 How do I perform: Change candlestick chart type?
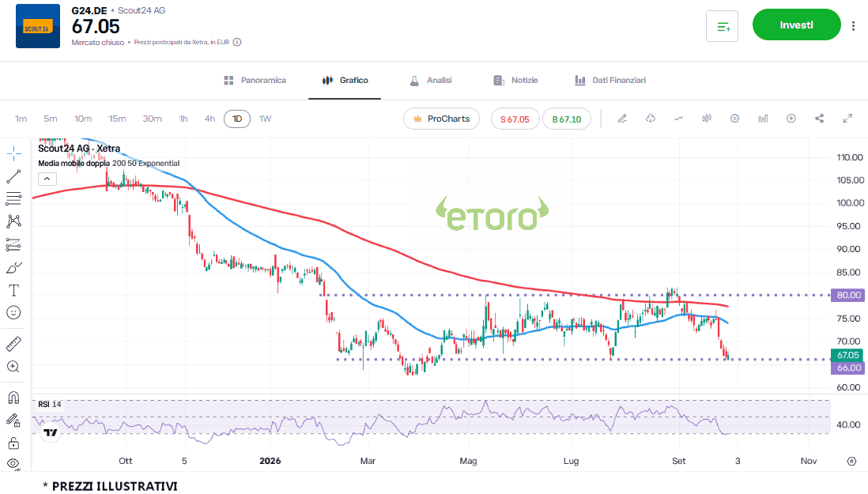tap(707, 119)
